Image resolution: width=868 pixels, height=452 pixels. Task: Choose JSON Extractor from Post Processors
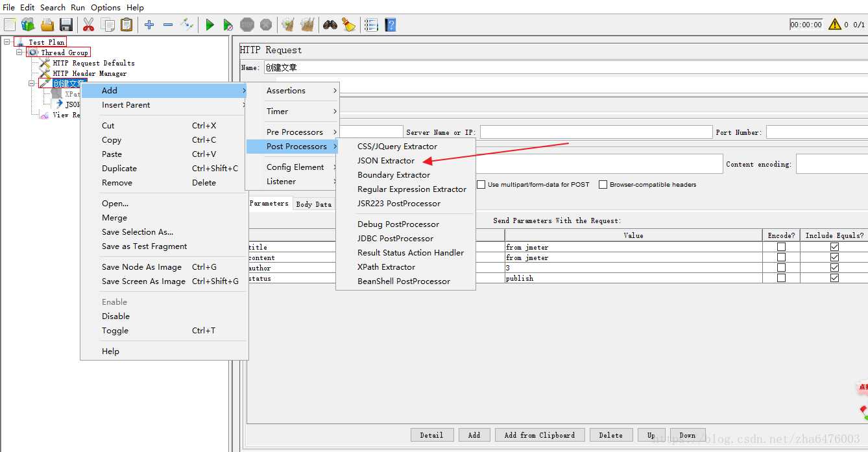(x=406, y=161)
